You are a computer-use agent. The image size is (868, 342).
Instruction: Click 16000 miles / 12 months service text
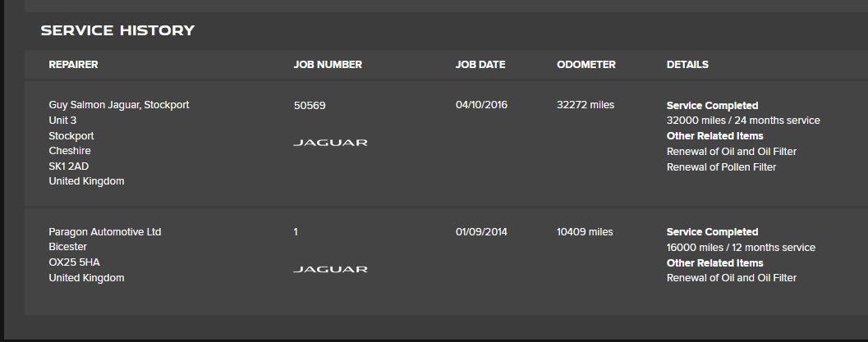(x=742, y=248)
